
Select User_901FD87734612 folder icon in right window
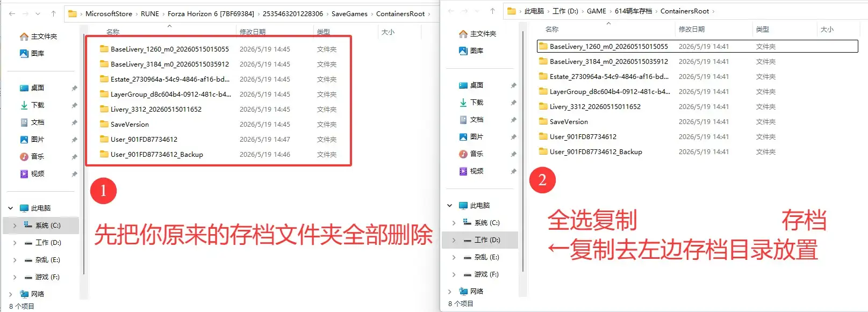tap(543, 136)
